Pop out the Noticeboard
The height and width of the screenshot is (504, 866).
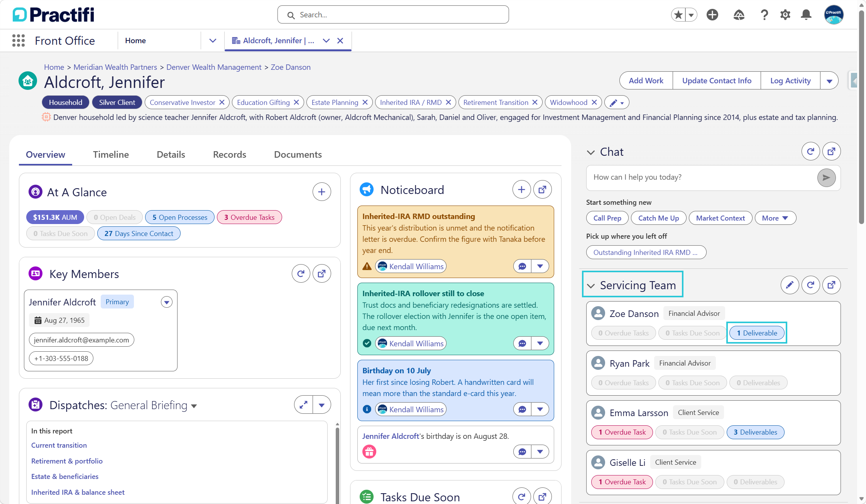click(542, 190)
